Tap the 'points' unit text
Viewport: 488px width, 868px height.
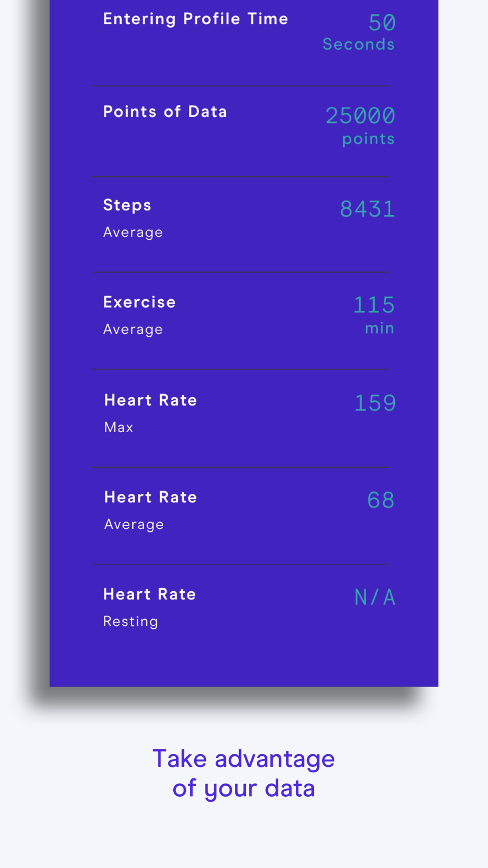pos(368,139)
